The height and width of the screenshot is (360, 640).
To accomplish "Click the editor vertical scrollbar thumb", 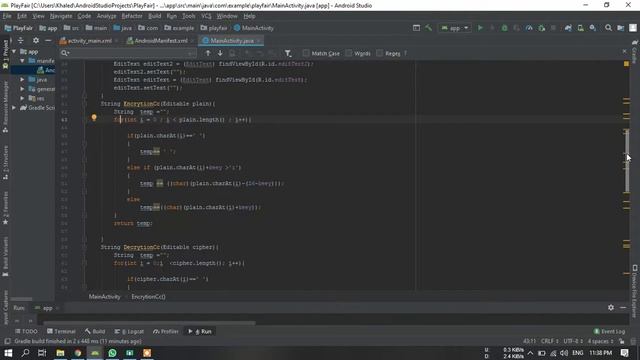I will (627, 160).
